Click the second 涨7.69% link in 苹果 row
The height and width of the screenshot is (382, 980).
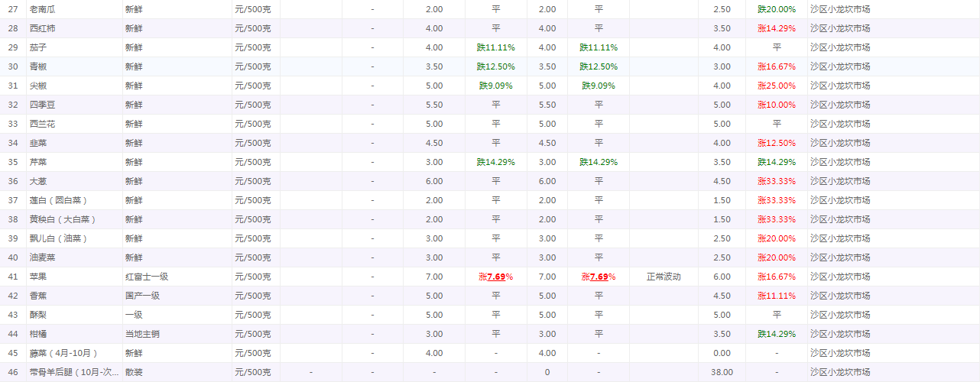point(599,277)
